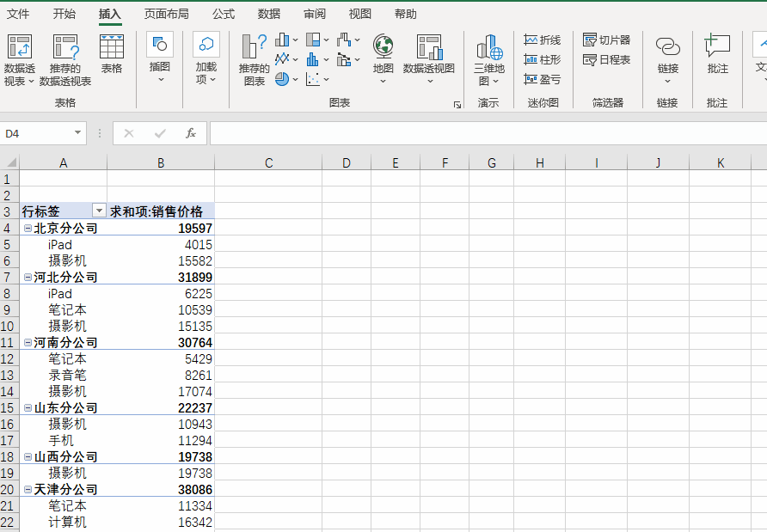The height and width of the screenshot is (532, 767).
Task: Insert a waterfall or stock chart
Action: pos(344,40)
